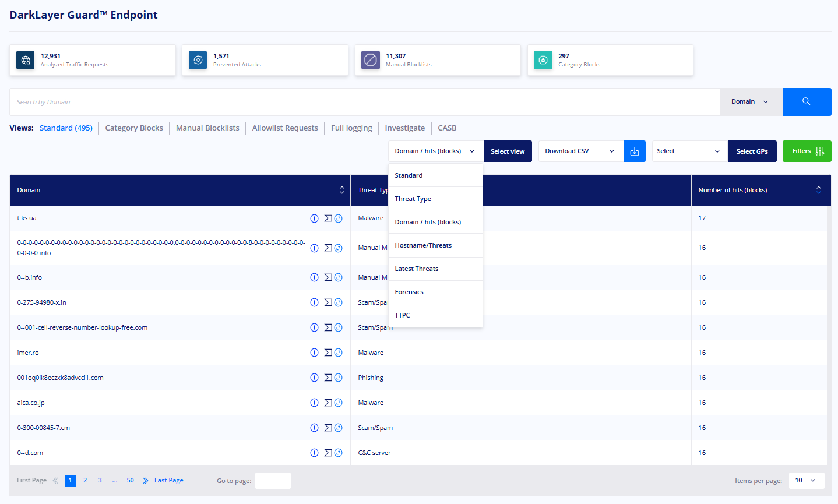Show info for 001oq0ik8eczxk8advcci1.com
The height and width of the screenshot is (504, 838).
314,378
